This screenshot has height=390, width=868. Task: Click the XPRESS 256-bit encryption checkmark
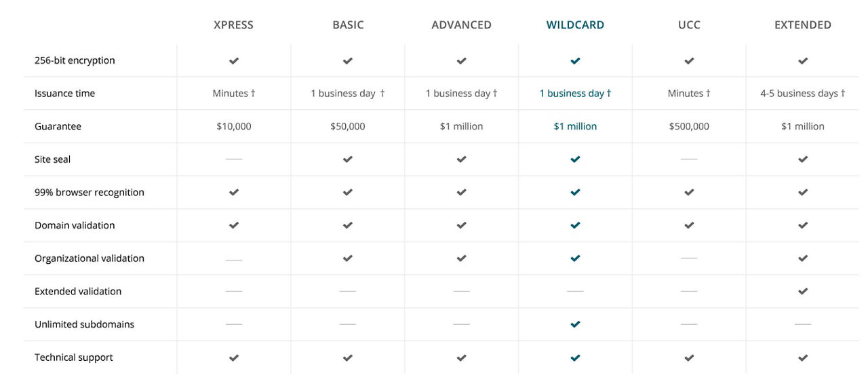(x=234, y=60)
